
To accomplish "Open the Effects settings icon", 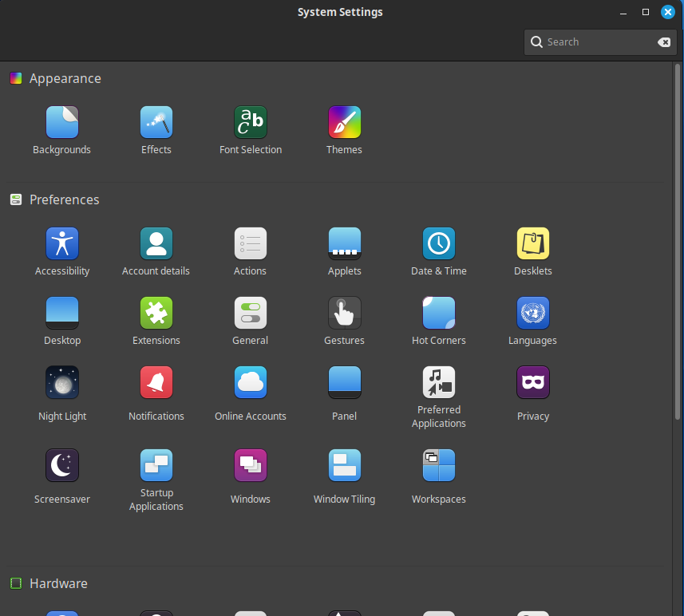I will click(x=156, y=122).
